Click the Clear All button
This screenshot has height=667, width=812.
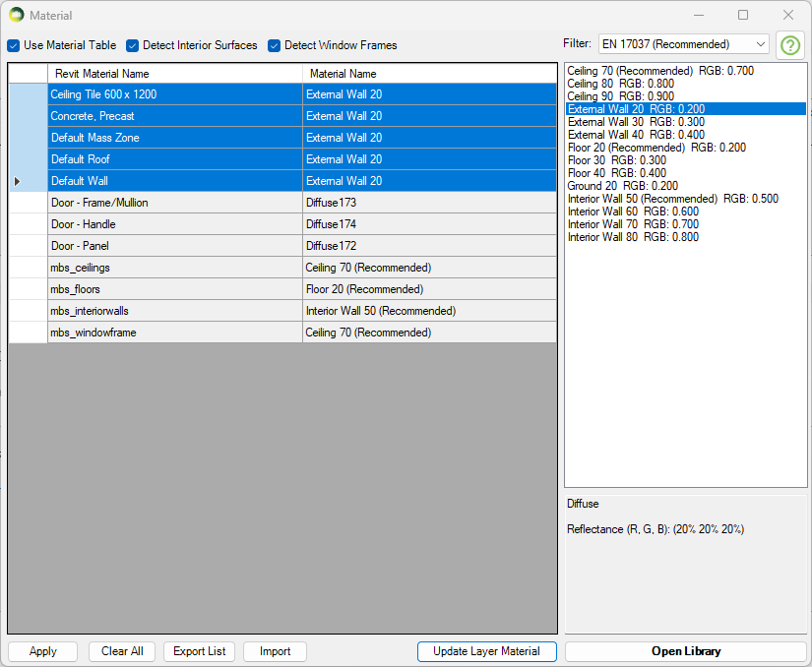point(122,651)
